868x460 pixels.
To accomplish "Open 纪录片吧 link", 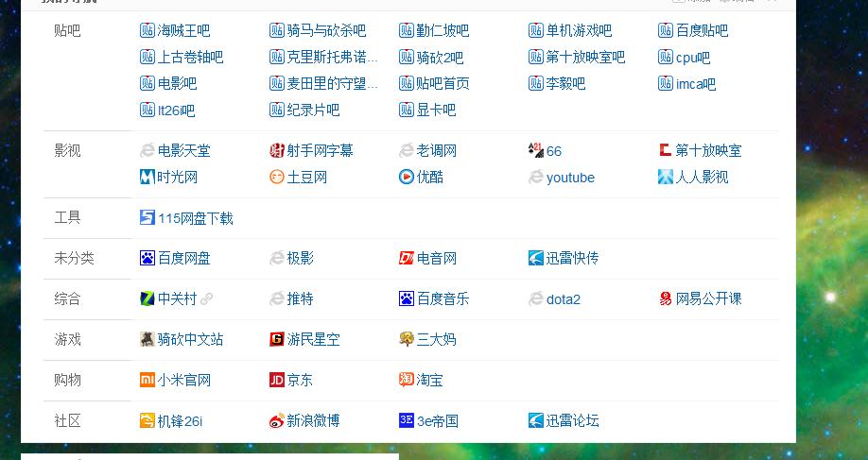I will [313, 110].
